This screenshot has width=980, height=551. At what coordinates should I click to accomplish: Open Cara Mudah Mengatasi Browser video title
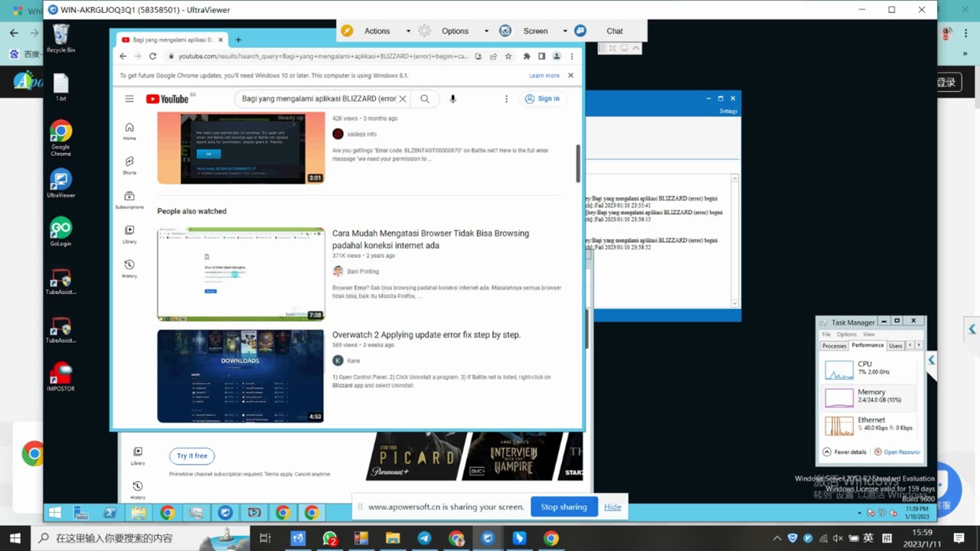(x=430, y=240)
